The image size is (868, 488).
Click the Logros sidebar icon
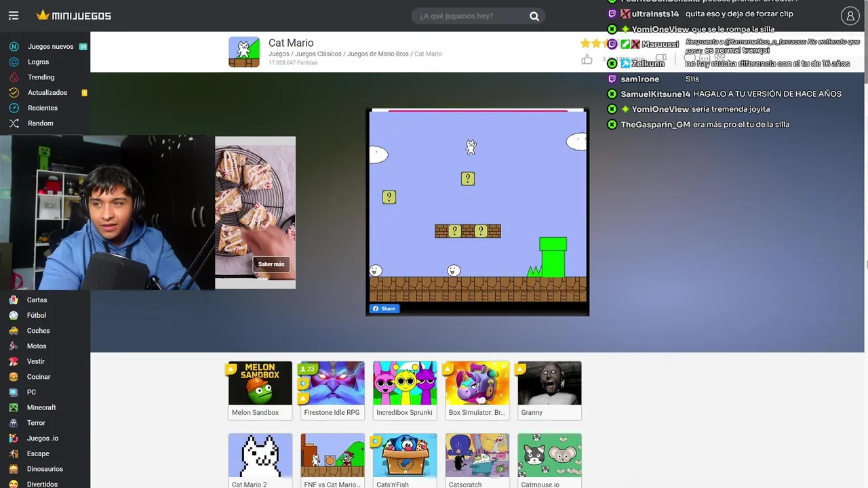(x=14, y=62)
